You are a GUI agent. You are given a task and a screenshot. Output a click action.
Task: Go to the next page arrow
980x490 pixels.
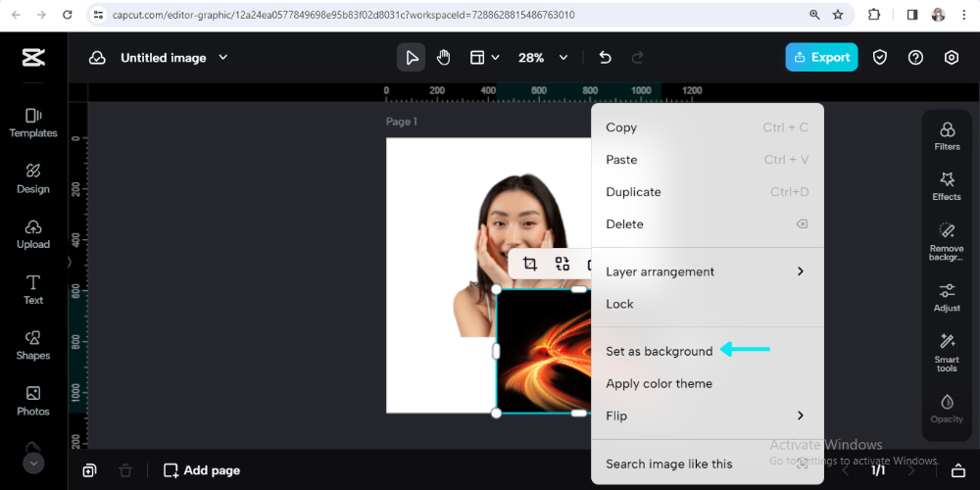911,470
